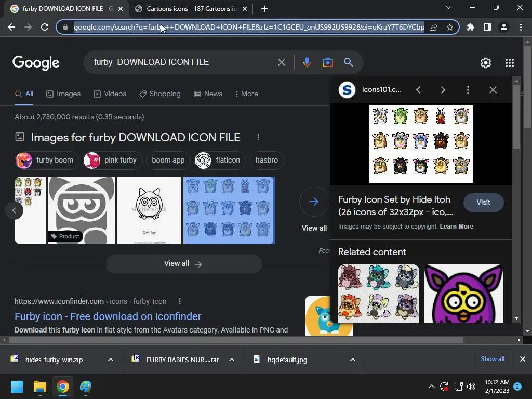
Task: Open purple furby related content image
Action: (x=463, y=294)
